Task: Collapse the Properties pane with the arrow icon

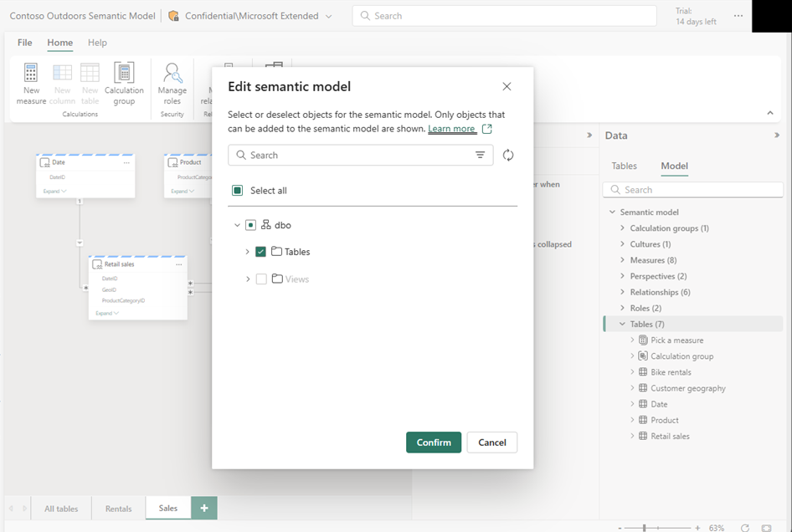Action: tap(589, 136)
